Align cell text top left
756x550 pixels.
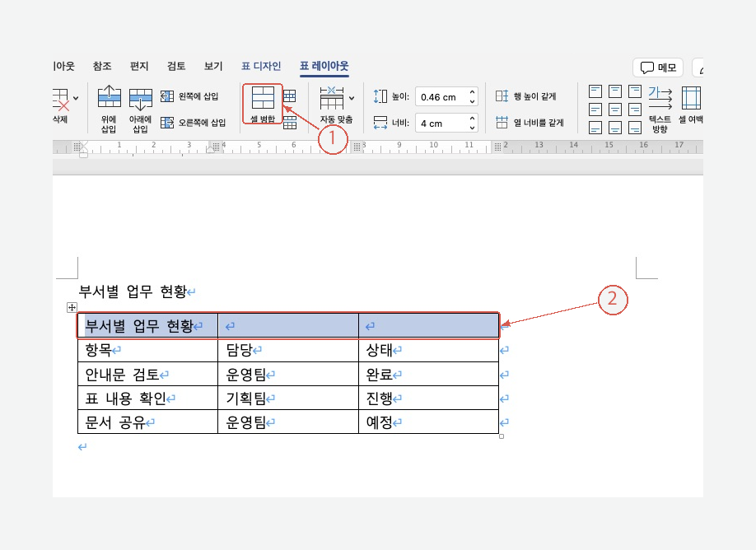point(595,91)
